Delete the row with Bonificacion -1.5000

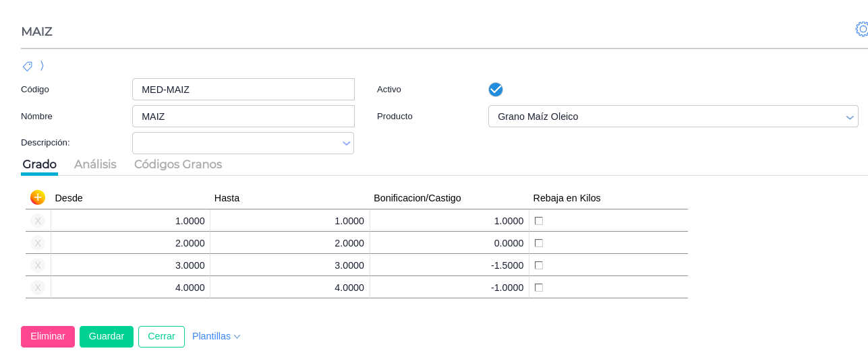pyautogui.click(x=38, y=265)
